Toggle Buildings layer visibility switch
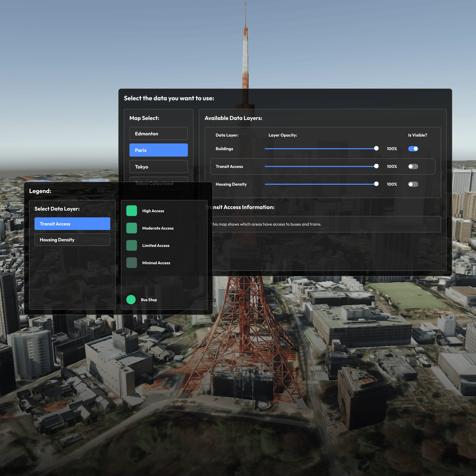The image size is (476, 476). coord(413,149)
